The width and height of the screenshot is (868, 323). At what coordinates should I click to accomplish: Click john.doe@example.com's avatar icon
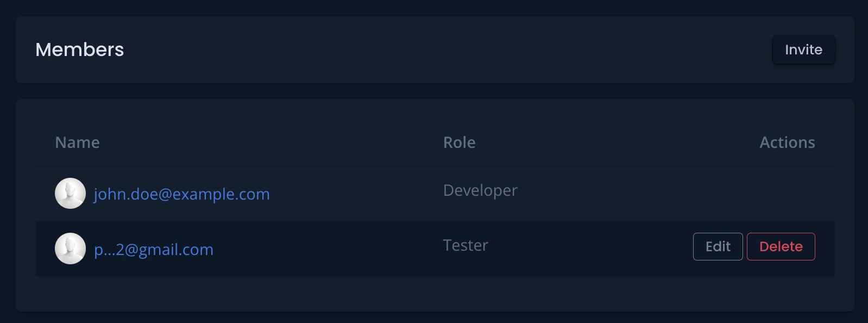(x=71, y=194)
